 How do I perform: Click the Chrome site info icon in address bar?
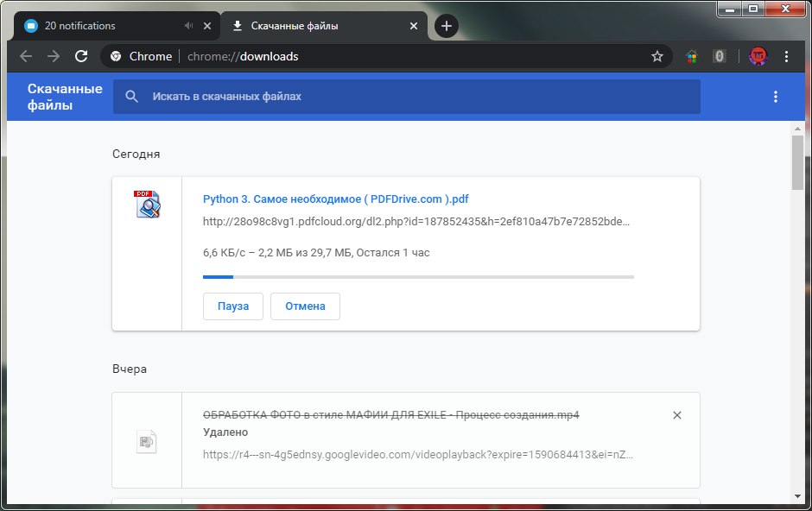116,56
